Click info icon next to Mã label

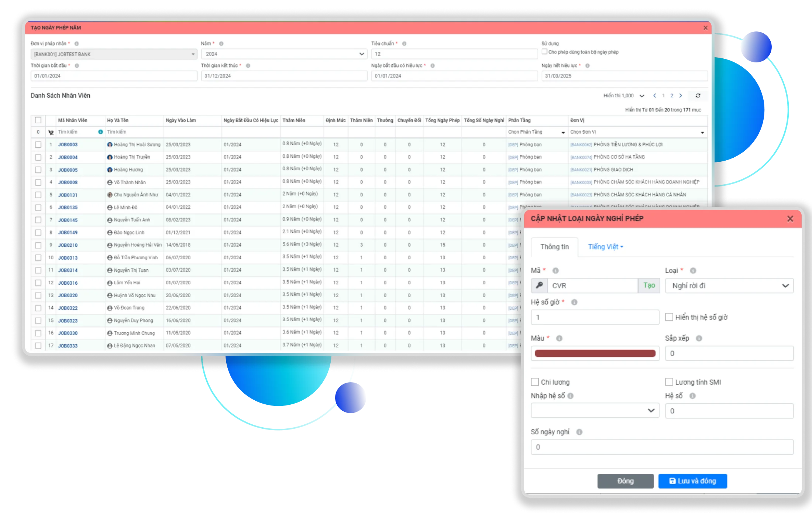[555, 271]
